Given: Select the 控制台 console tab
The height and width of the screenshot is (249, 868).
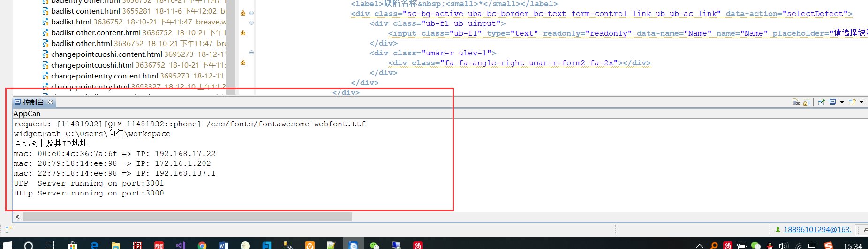Looking at the screenshot, I should [x=33, y=102].
